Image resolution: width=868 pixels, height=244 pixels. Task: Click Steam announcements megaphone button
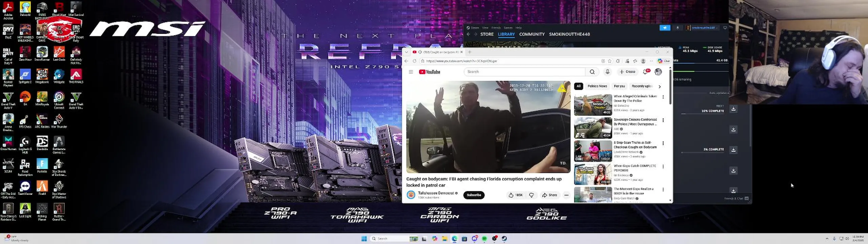click(x=665, y=28)
